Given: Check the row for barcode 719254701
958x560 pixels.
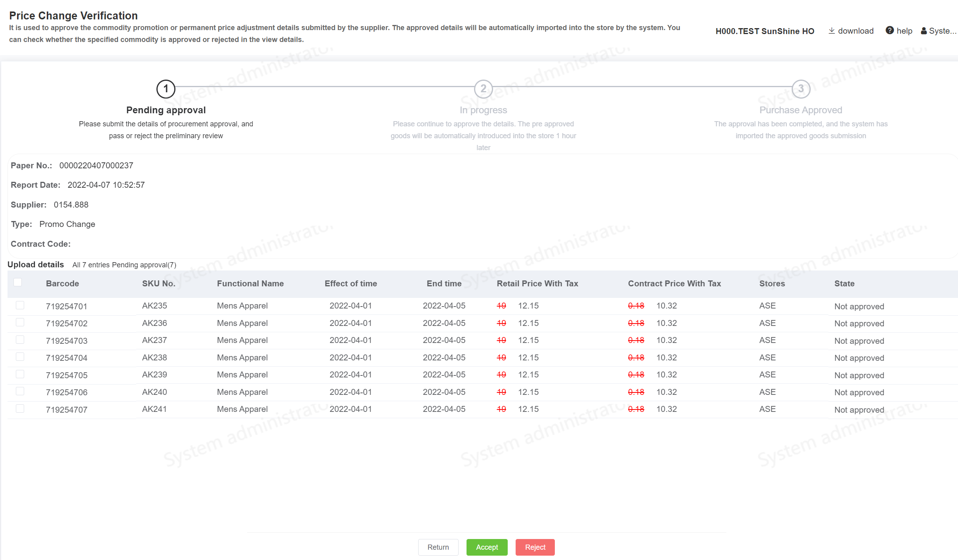Looking at the screenshot, I should click(x=20, y=305).
